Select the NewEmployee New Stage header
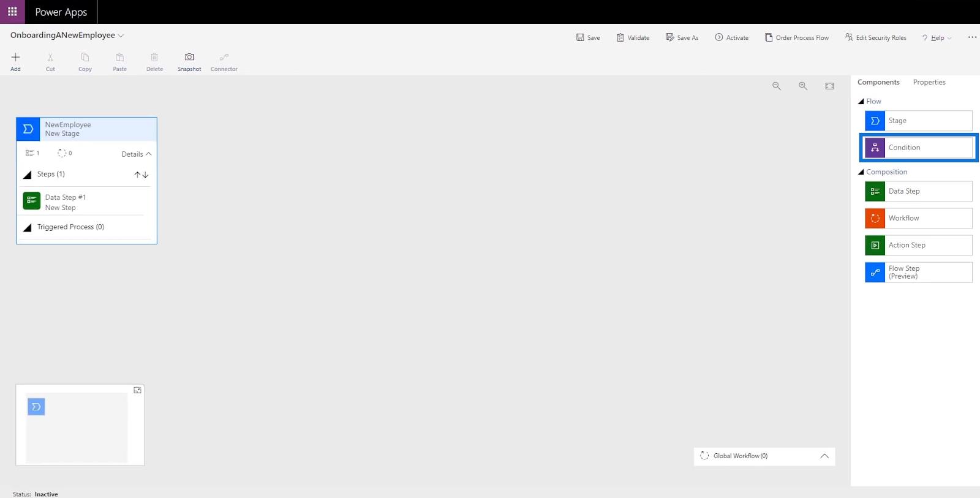 (x=86, y=129)
